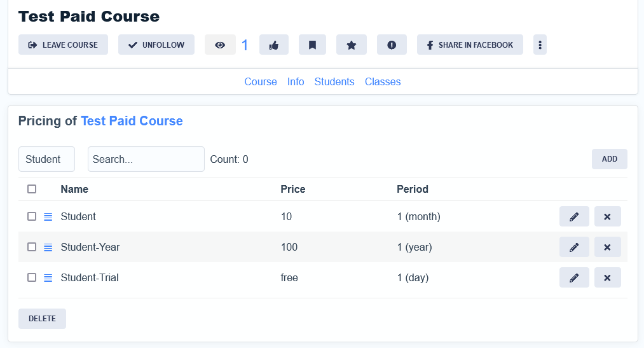
Task: Click the eye views icon
Action: tap(220, 45)
